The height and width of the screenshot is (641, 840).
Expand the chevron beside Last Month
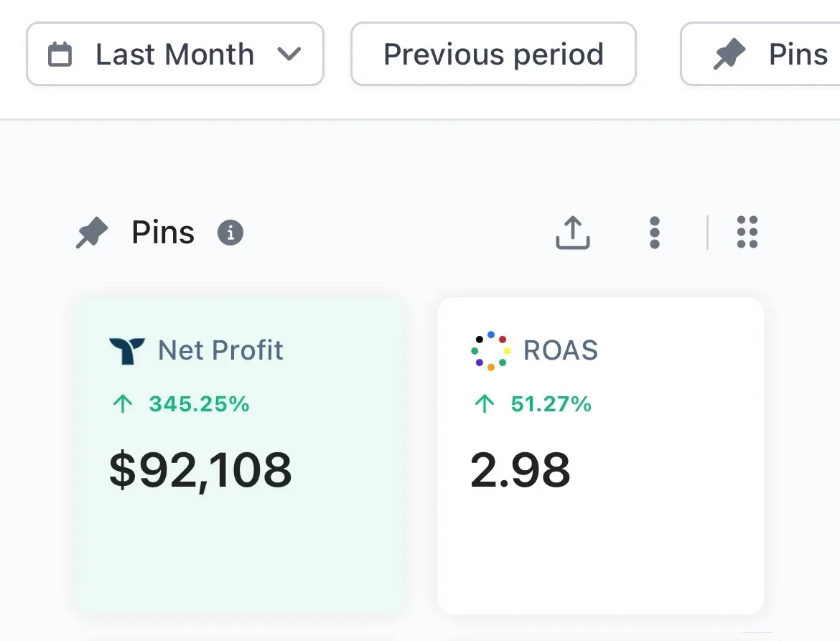pos(289,54)
